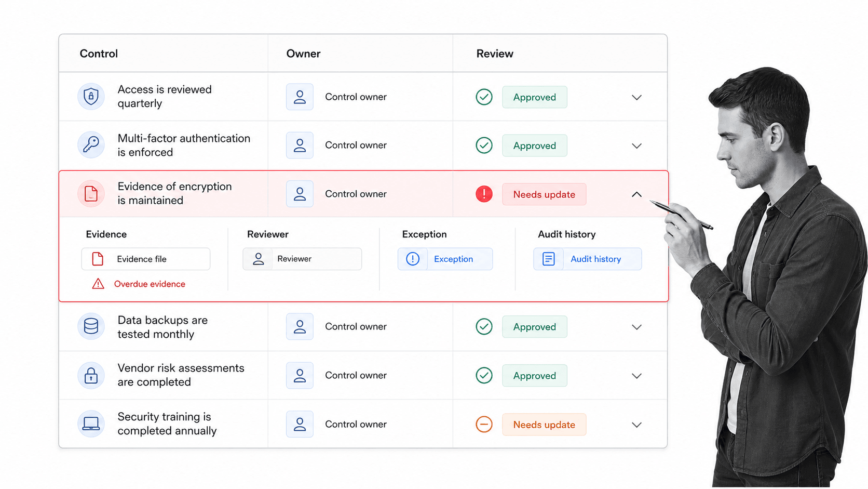Select the owner avatar in Data backups row
868x489 pixels.
300,326
